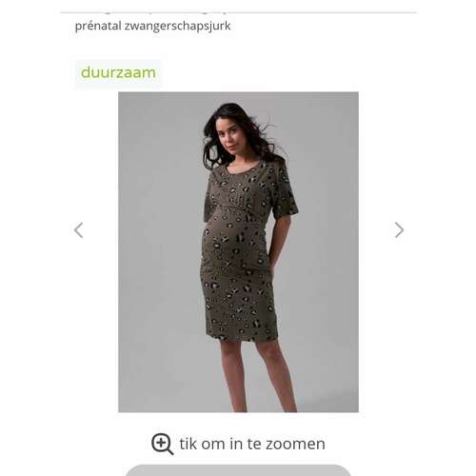Select the green 'duurzaam' label

point(118,72)
